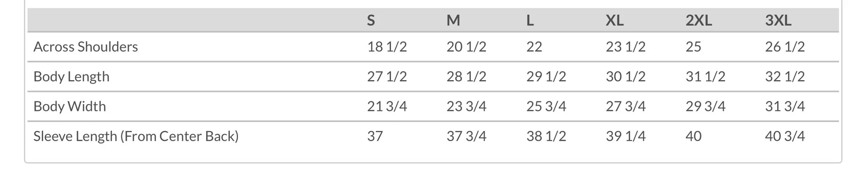Click the 18 1/2 Across Shoulders value

[387, 47]
